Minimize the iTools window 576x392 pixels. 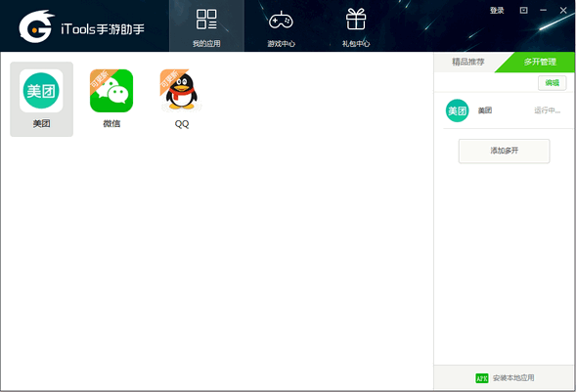coord(544,11)
